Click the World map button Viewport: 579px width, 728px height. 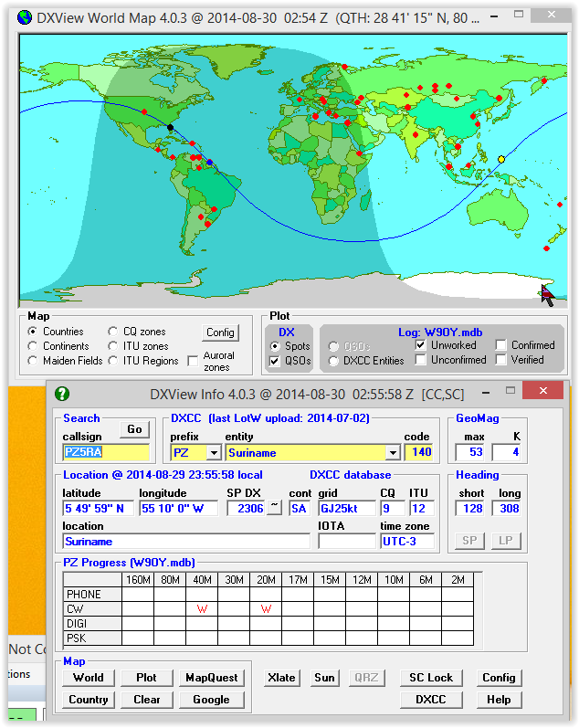[x=89, y=678]
